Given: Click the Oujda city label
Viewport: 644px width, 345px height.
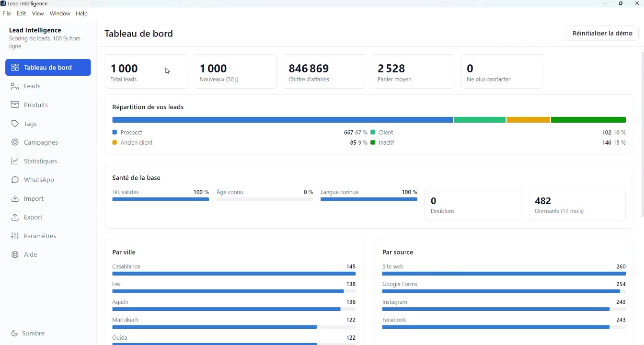Looking at the screenshot, I should tap(120, 338).
